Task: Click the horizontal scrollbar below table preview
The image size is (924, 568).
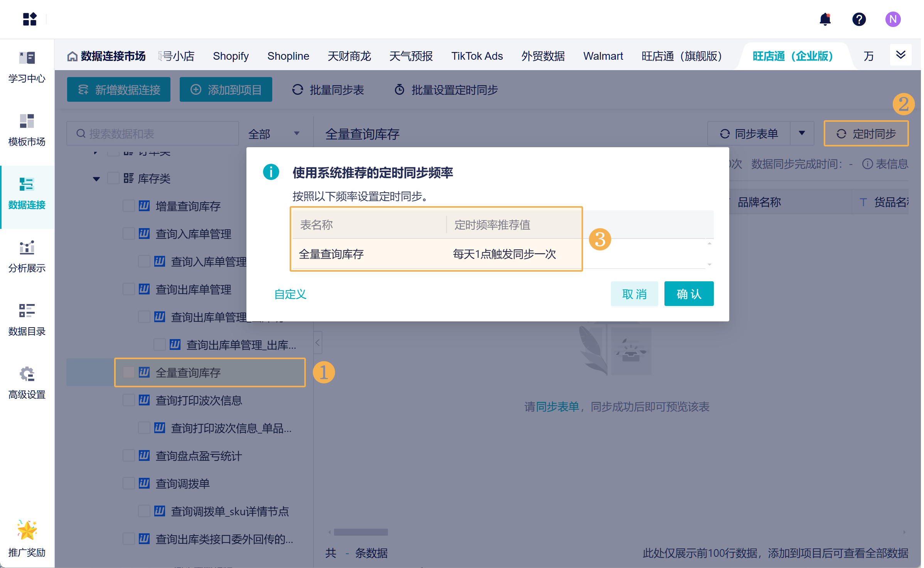Action: (361, 532)
